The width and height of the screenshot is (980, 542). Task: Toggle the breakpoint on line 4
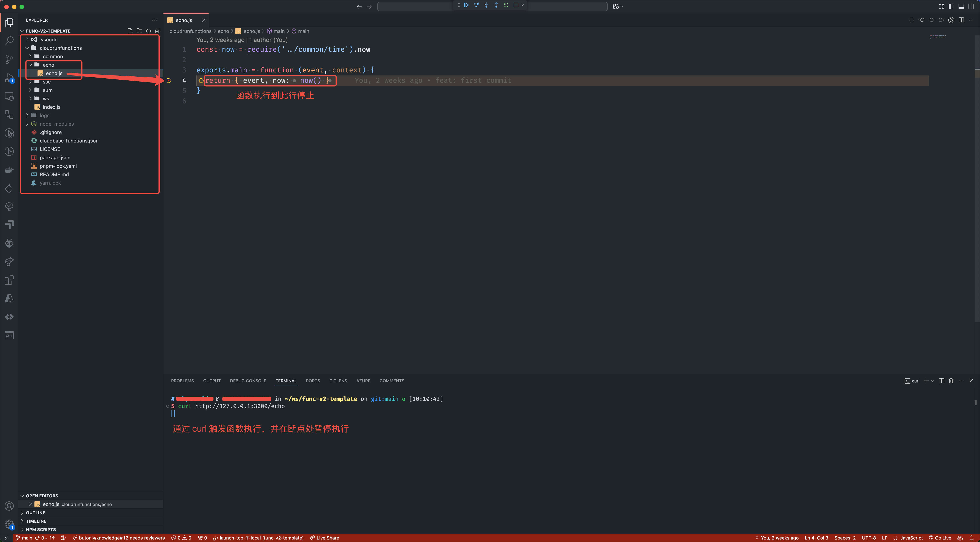click(169, 81)
